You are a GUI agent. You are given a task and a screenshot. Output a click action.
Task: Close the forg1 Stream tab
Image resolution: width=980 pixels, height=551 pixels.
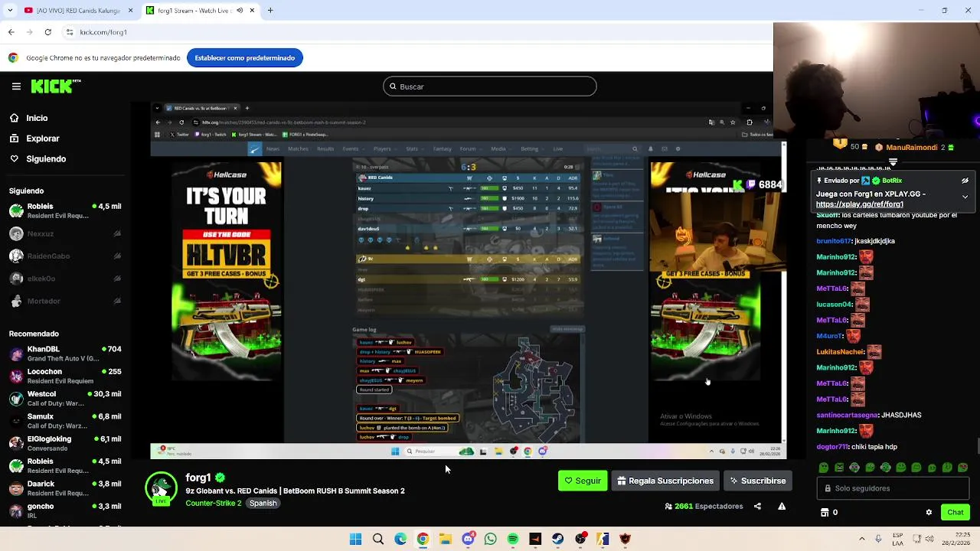(253, 11)
